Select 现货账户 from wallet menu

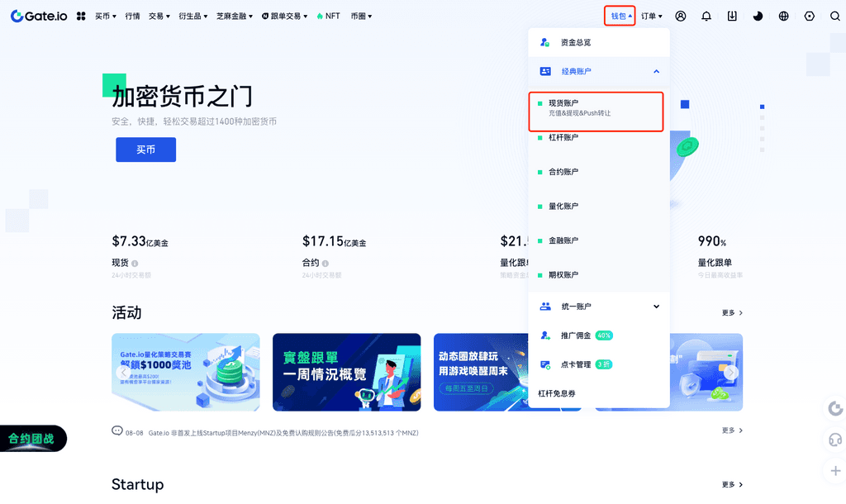point(595,107)
